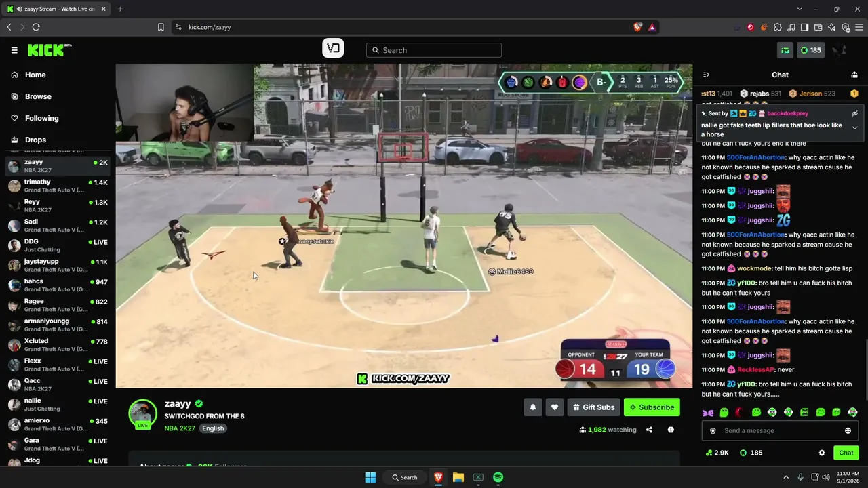This screenshot has width=868, height=488.
Task: Select Qacc channel in sidebar
Action: coord(58,384)
